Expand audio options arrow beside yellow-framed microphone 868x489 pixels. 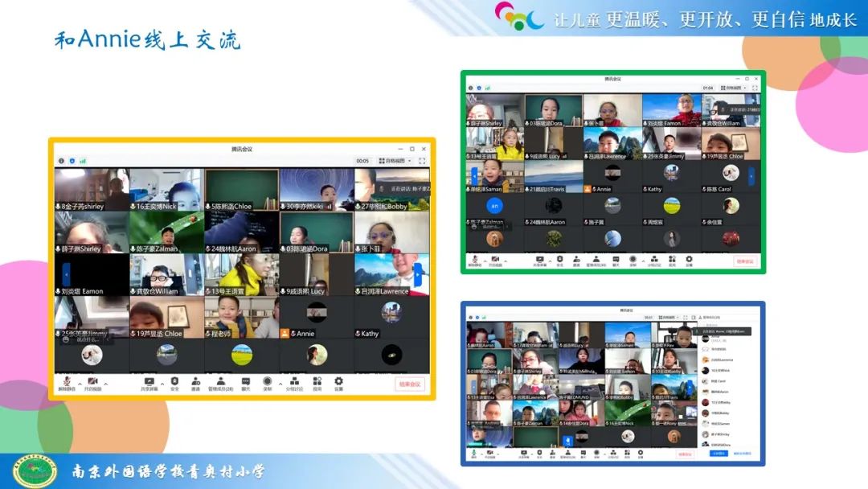click(x=80, y=383)
